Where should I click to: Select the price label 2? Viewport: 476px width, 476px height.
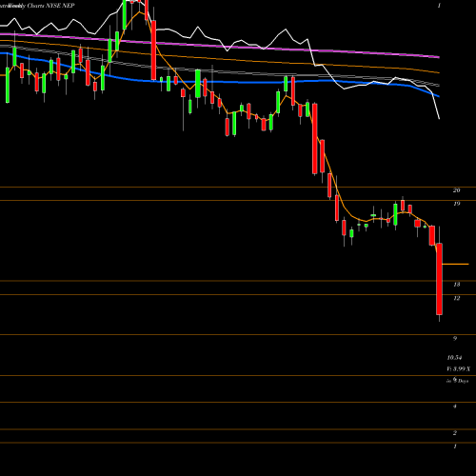(455, 433)
